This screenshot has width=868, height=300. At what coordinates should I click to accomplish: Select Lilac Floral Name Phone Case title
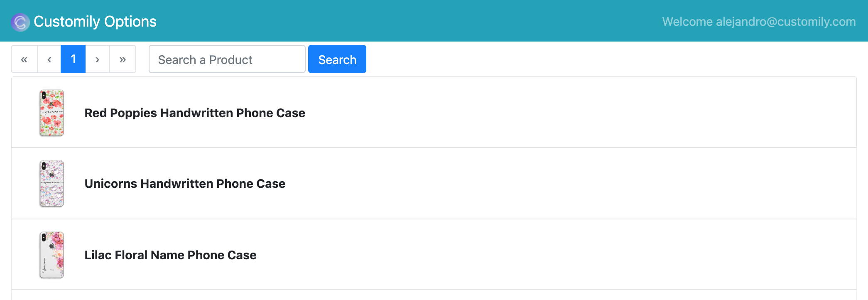coord(170,255)
